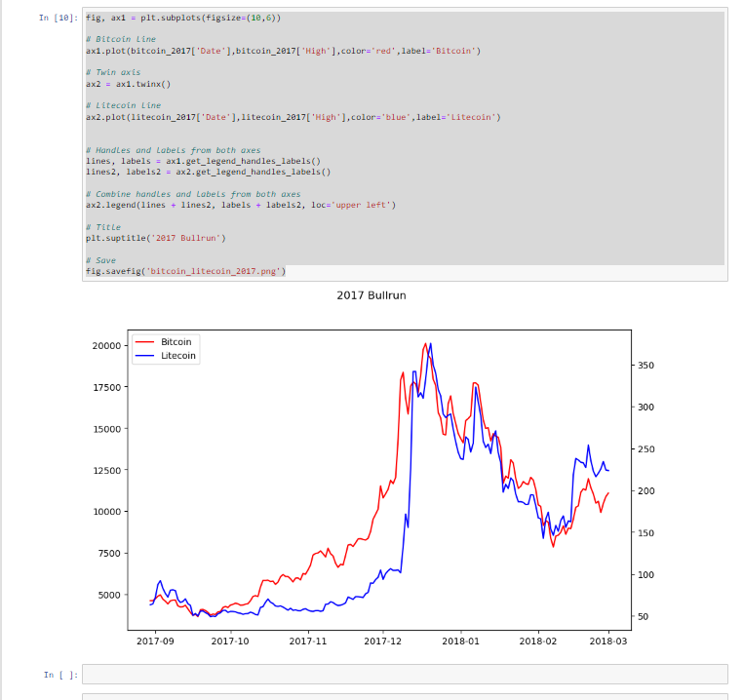Click the 300 right axis label
Screen dimensions: 743x700
point(645,408)
